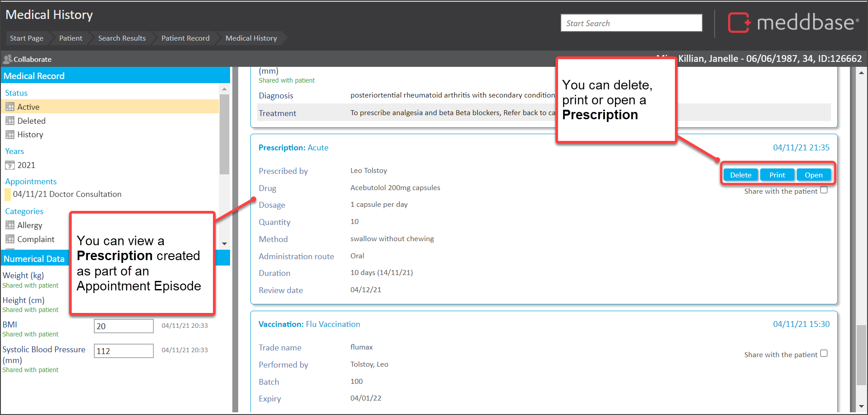Click the meddbase logo icon
The height and width of the screenshot is (415, 868).
pos(739,23)
